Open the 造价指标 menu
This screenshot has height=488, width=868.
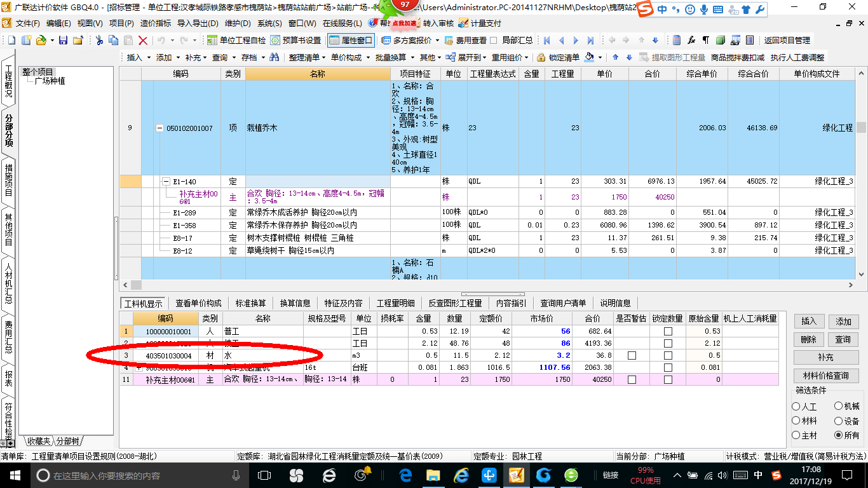pyautogui.click(x=156, y=24)
